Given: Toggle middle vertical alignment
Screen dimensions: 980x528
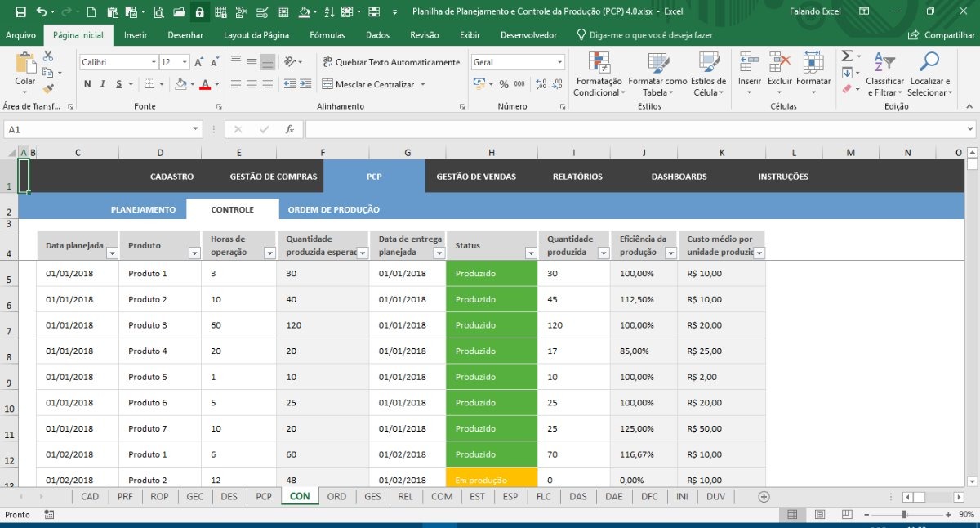Looking at the screenshot, I should click(x=252, y=62).
